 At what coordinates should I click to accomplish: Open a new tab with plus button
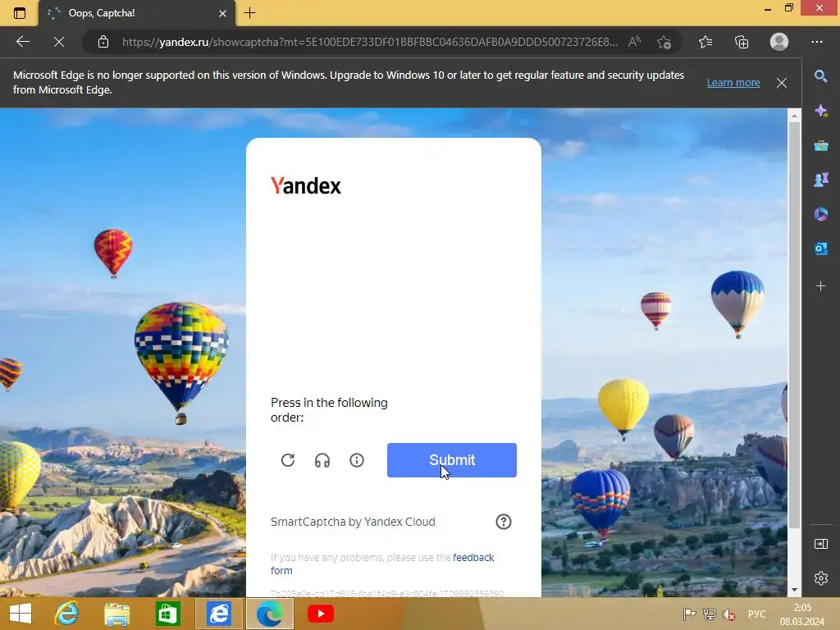pyautogui.click(x=249, y=13)
